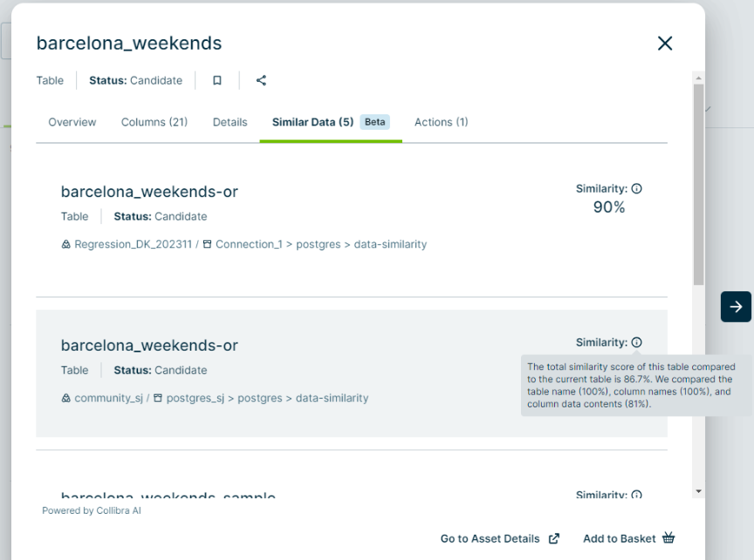Click the scrollbar up arrow
Image resolution: width=754 pixels, height=560 pixels.
click(697, 79)
